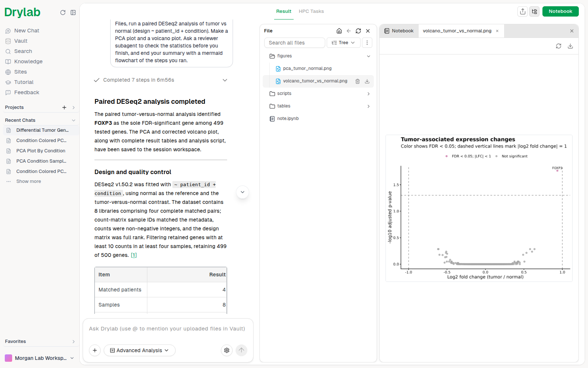Add a new project with the plus icon
The image size is (588, 368).
tap(64, 107)
